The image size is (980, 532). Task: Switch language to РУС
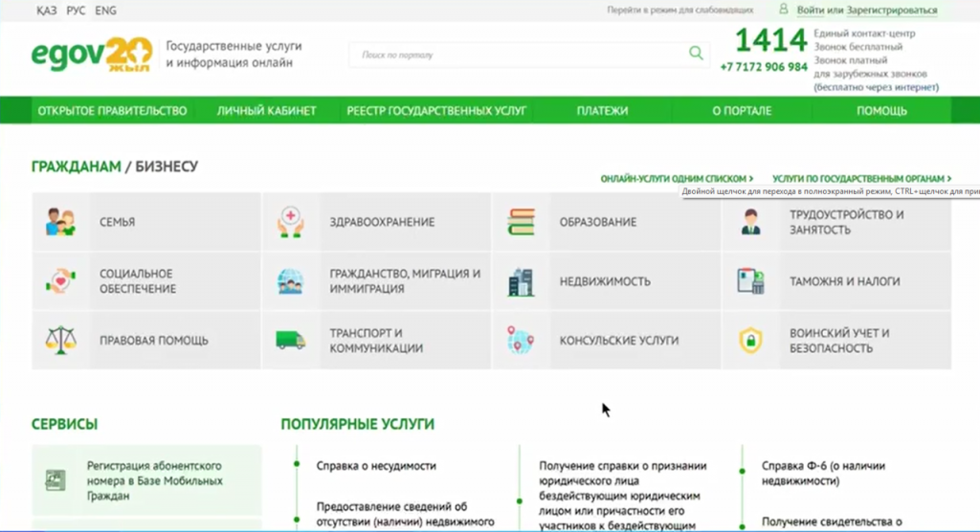click(x=76, y=11)
